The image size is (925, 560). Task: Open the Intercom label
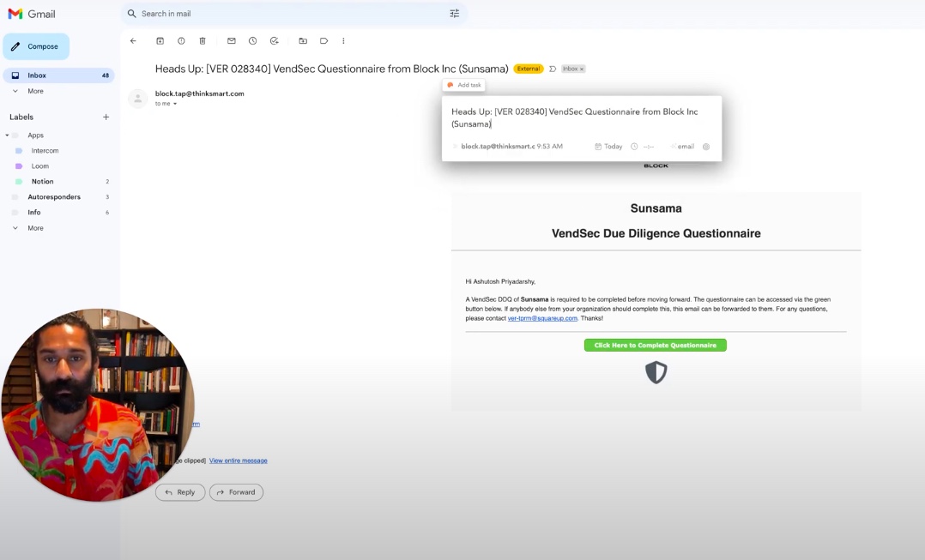pyautogui.click(x=45, y=150)
